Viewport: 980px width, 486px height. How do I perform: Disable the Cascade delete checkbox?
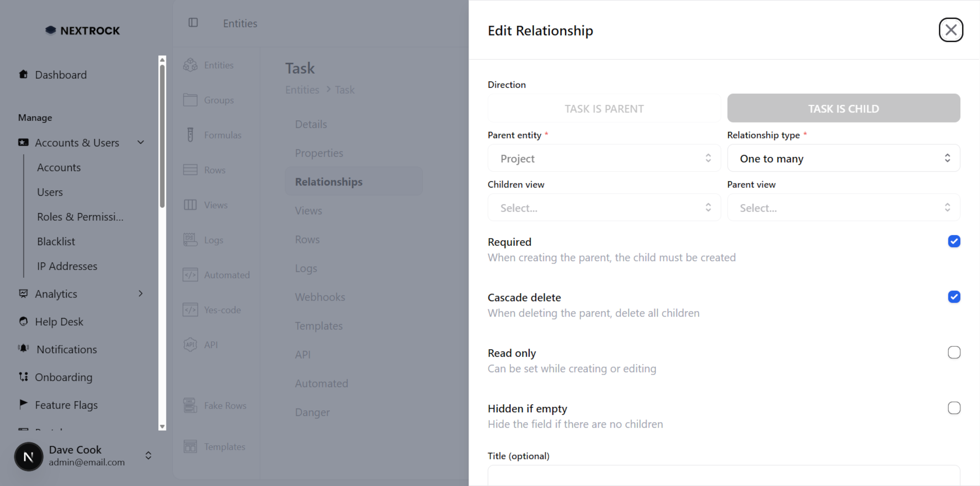pos(954,297)
